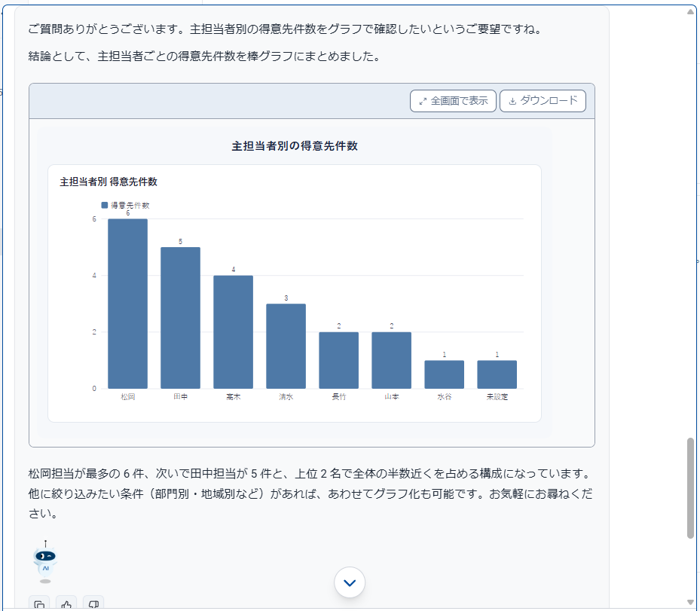Select the bar above 未設定
This screenshot has height=611, width=700.
point(497,374)
